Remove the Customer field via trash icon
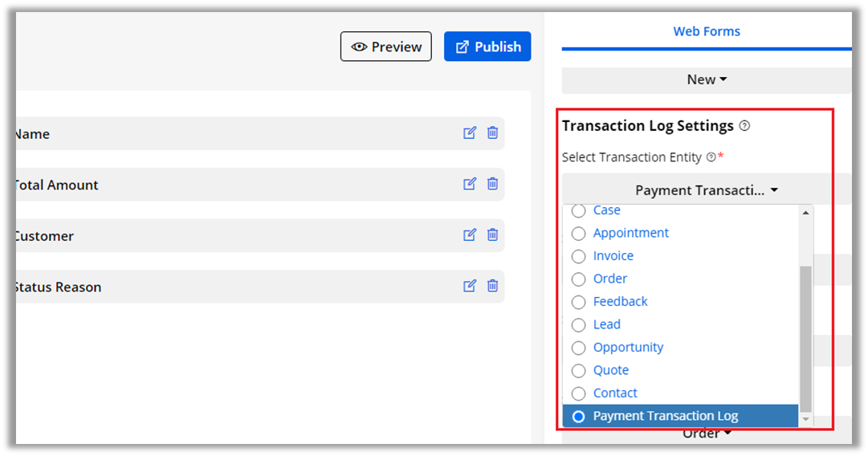Screen dimensions: 868x456 click(x=493, y=235)
